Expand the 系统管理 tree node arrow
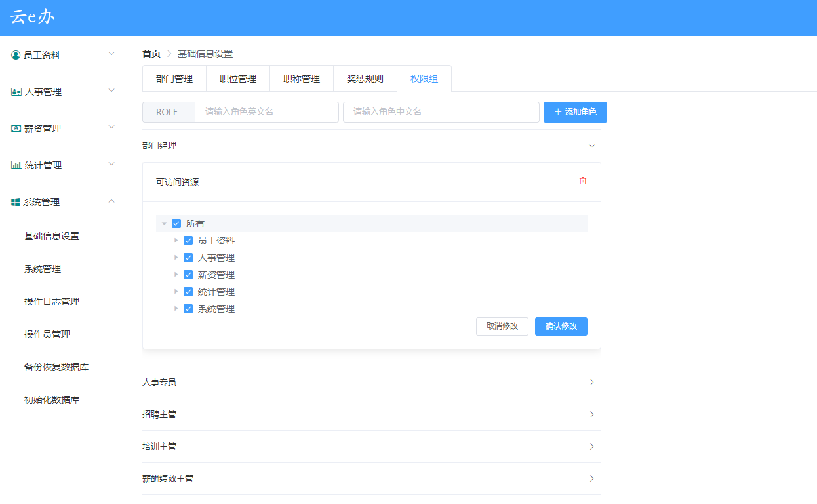Image resolution: width=817 pixels, height=504 pixels. coord(176,309)
